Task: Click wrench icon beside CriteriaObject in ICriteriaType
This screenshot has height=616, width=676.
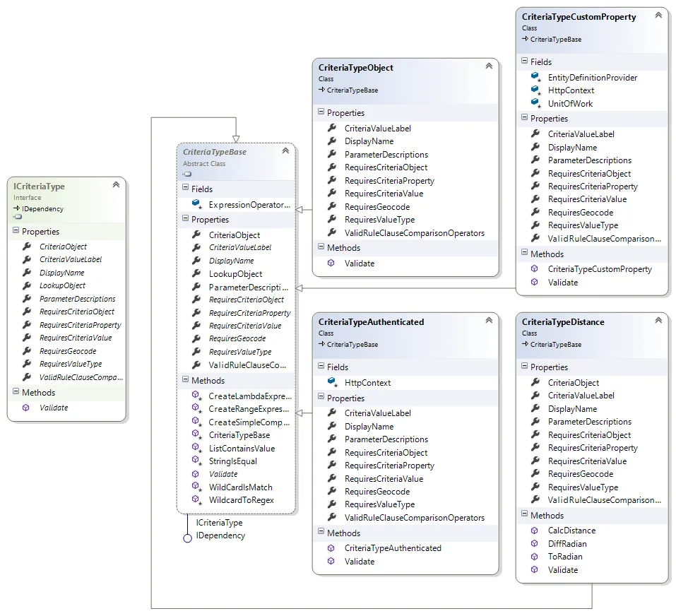Action: pos(27,246)
